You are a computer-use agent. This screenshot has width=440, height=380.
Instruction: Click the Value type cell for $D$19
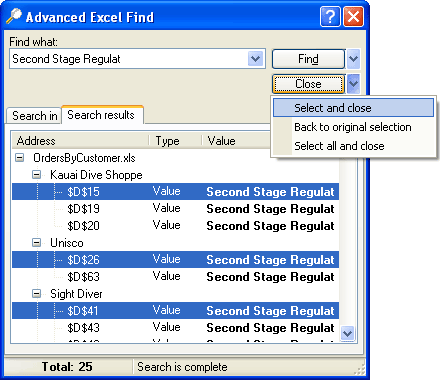(167, 208)
